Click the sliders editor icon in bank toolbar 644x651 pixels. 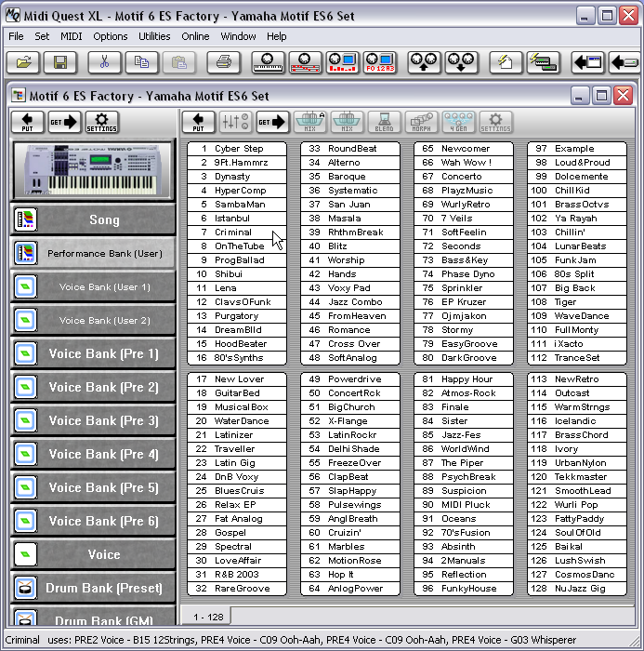[235, 122]
